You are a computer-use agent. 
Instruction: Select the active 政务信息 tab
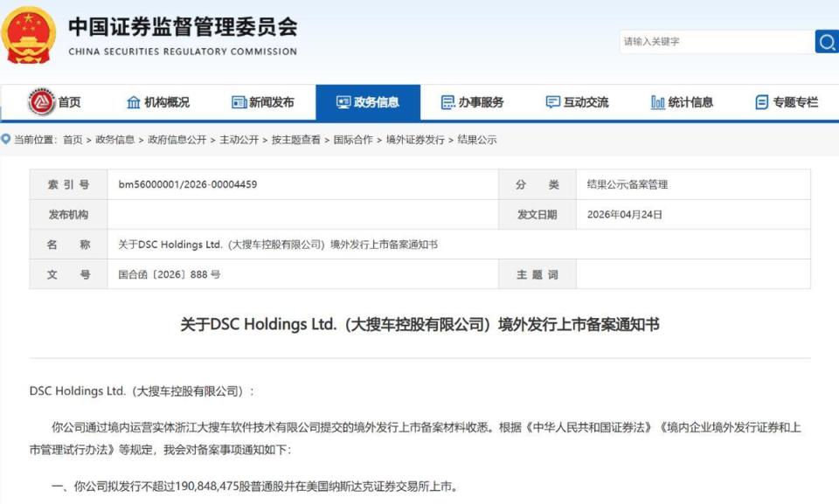tap(368, 102)
